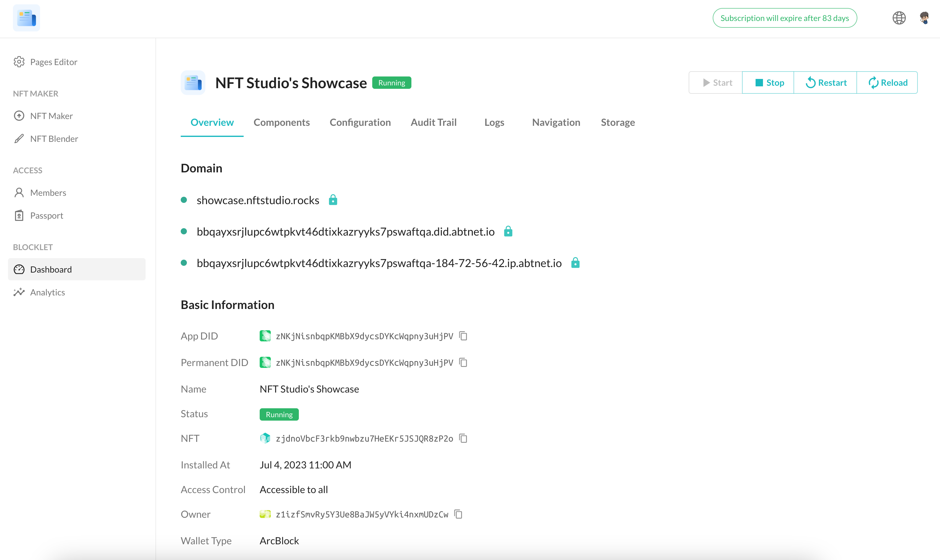Go to the Storage tab

618,122
